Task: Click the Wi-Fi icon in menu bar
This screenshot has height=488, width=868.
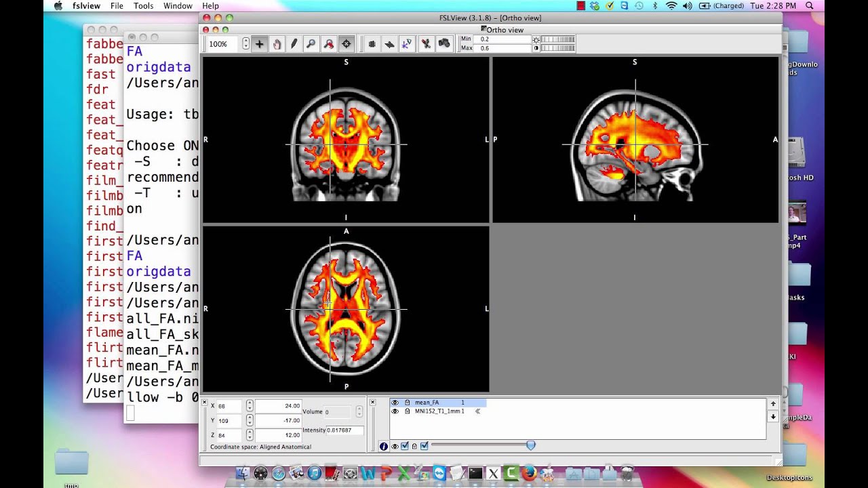Action: click(671, 5)
